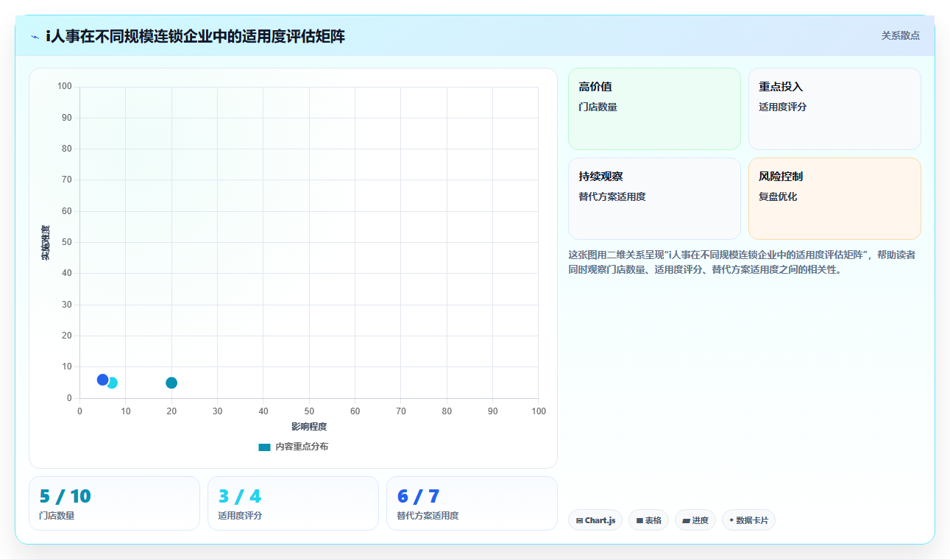950x560 pixels.
Task: Click the cyan scatter point
Action: point(113,383)
